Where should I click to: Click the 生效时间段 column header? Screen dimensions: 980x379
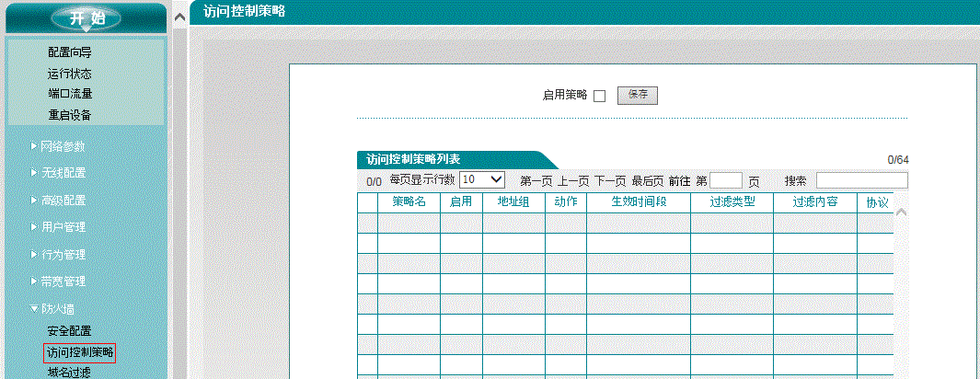(639, 202)
